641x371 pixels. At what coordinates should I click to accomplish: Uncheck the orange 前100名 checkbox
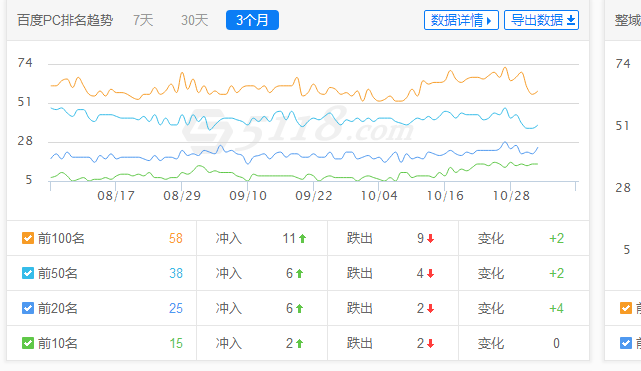(28, 238)
